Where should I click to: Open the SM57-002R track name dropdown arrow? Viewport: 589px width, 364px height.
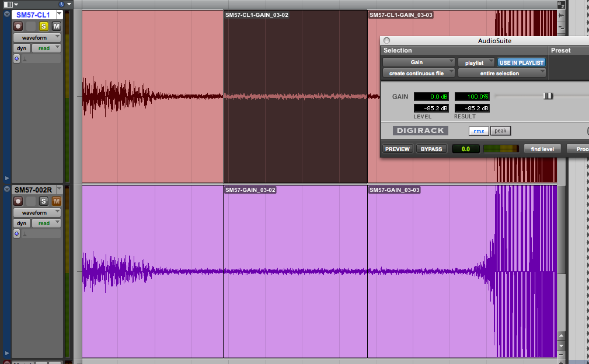[60, 190]
